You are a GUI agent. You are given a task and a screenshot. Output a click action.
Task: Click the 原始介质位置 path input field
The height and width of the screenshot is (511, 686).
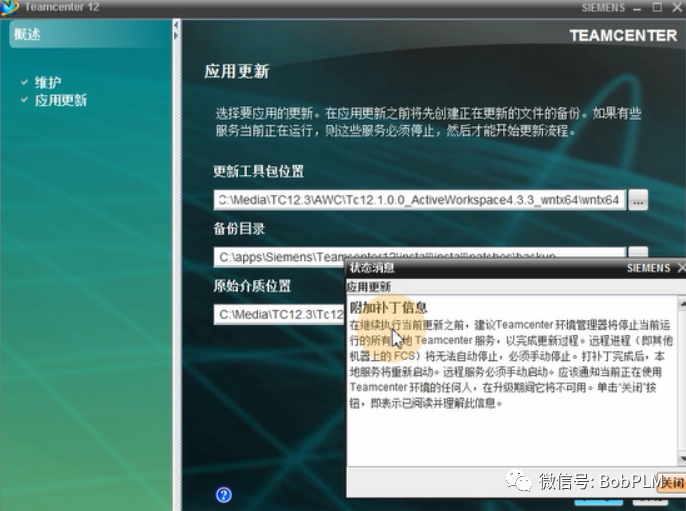tap(279, 314)
